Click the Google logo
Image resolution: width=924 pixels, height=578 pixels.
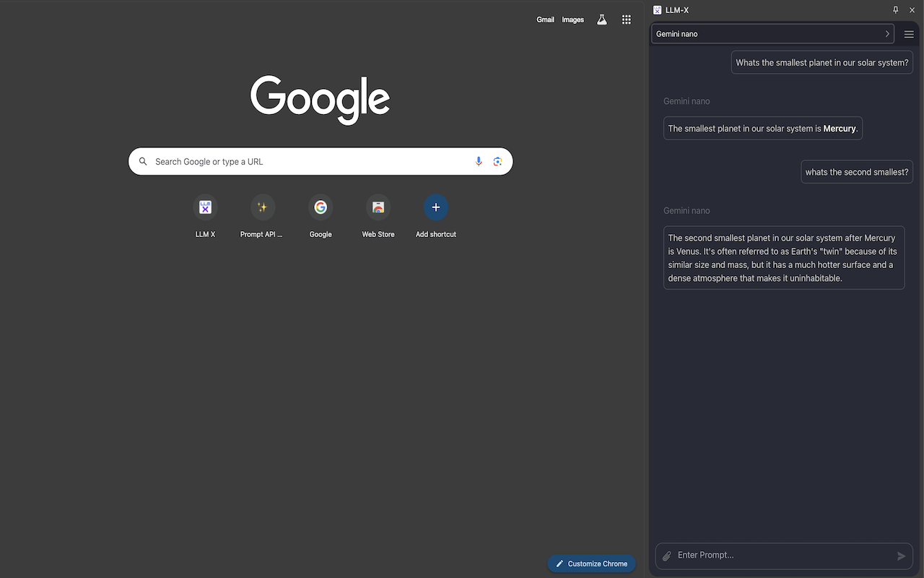(x=321, y=100)
